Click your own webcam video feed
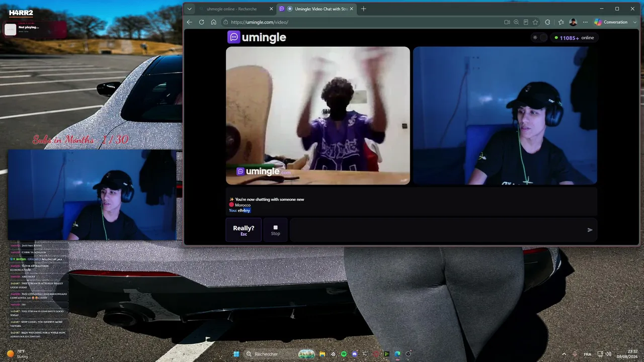The width and height of the screenshot is (644, 362). point(505,116)
